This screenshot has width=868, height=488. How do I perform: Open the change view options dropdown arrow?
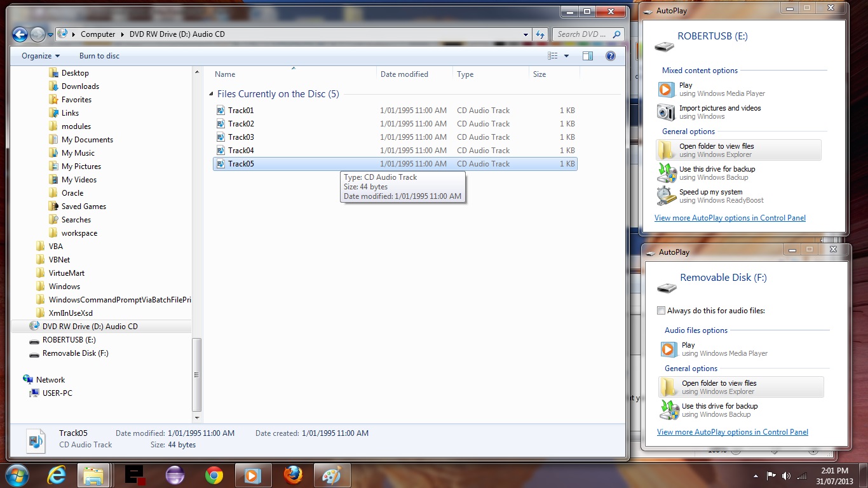click(x=567, y=56)
